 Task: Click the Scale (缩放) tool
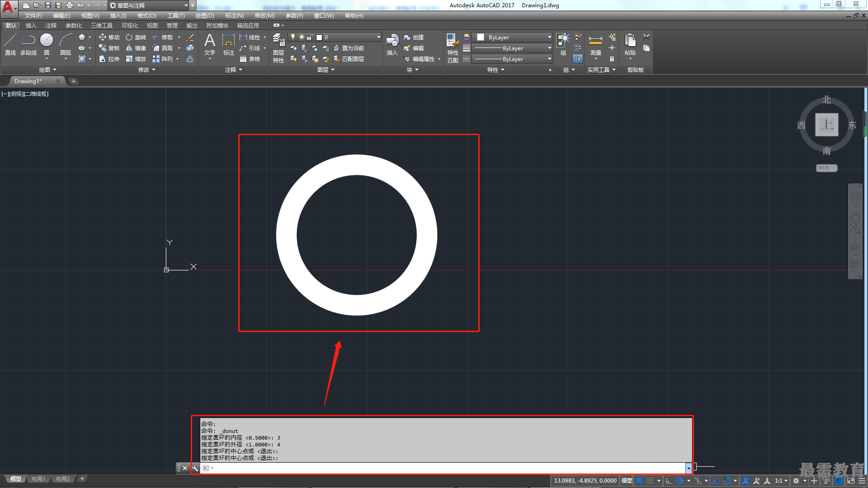[x=136, y=59]
